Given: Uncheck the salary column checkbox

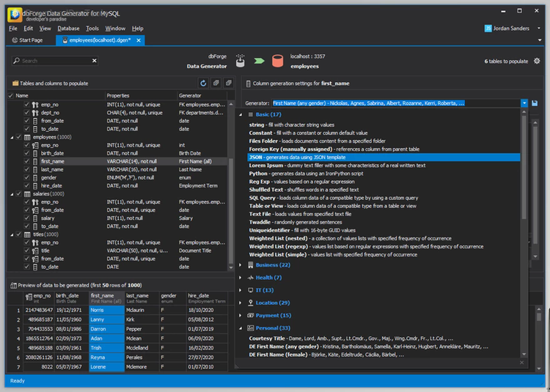Looking at the screenshot, I should [x=26, y=218].
